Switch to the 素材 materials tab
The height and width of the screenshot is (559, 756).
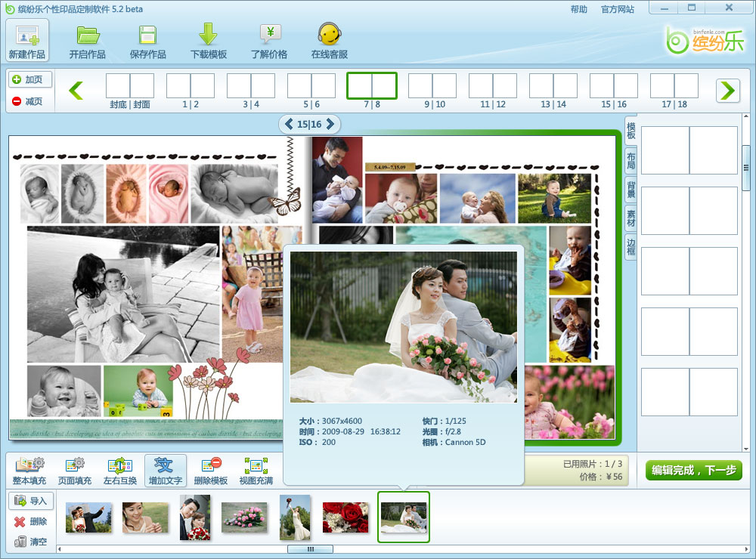point(631,219)
